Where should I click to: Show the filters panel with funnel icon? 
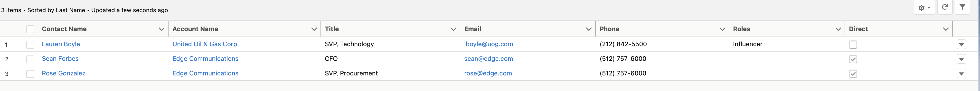[962, 7]
